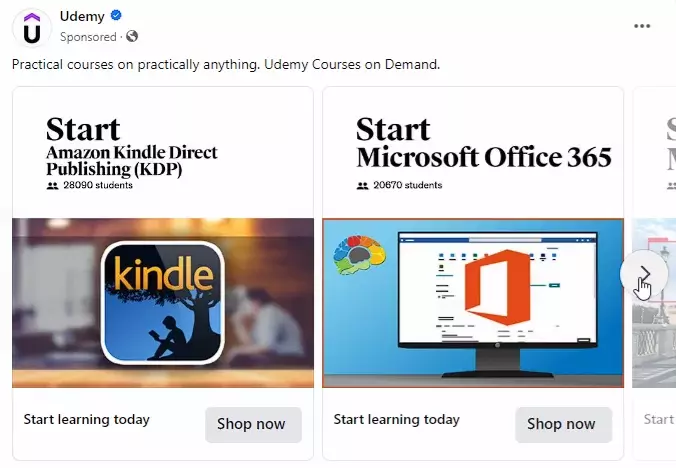Click the blue verified badge next to Udemy
This screenshot has width=676, height=468.
(116, 16)
